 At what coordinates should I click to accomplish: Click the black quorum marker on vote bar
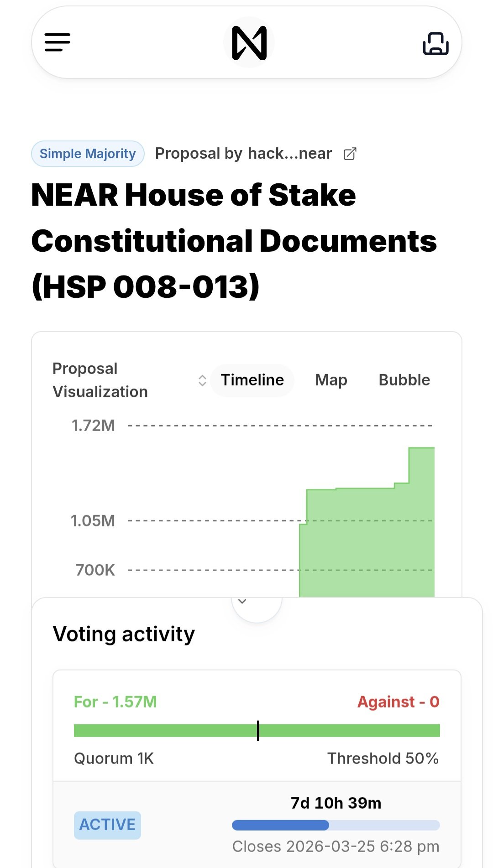click(x=258, y=731)
